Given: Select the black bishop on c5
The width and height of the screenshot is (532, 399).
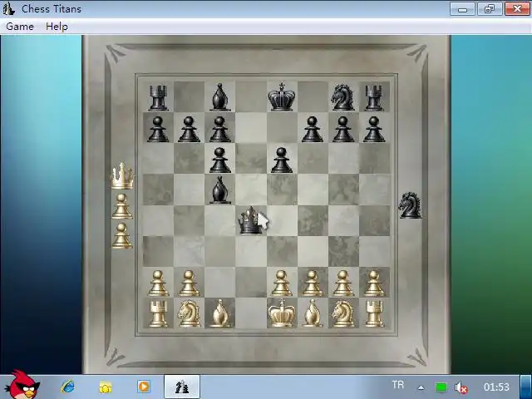Looking at the screenshot, I should (x=219, y=190).
